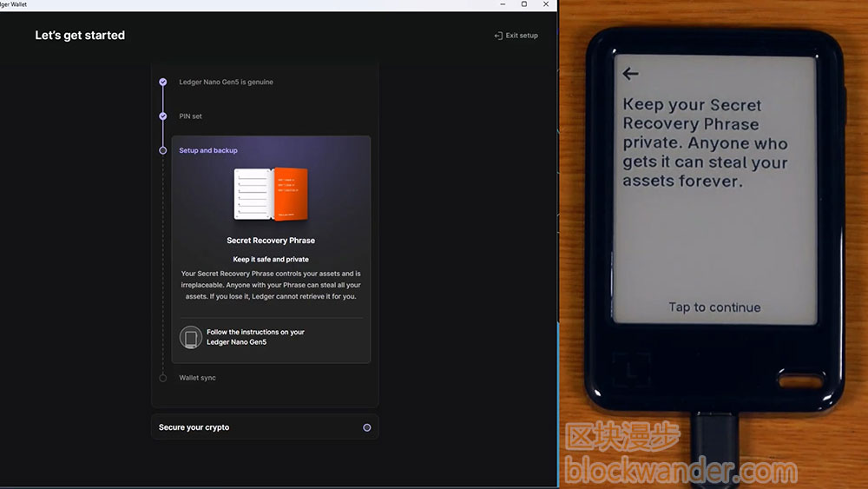
Task: Click the Ledger device icon beside Follow the instructions
Action: point(190,337)
